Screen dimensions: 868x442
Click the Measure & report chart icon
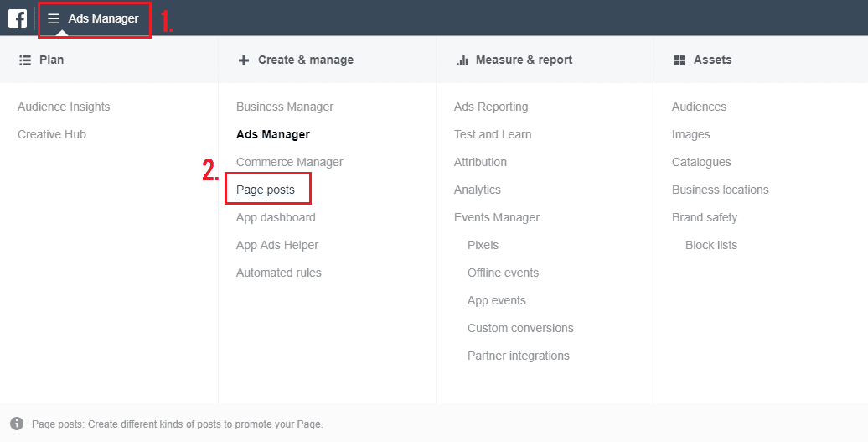click(462, 60)
